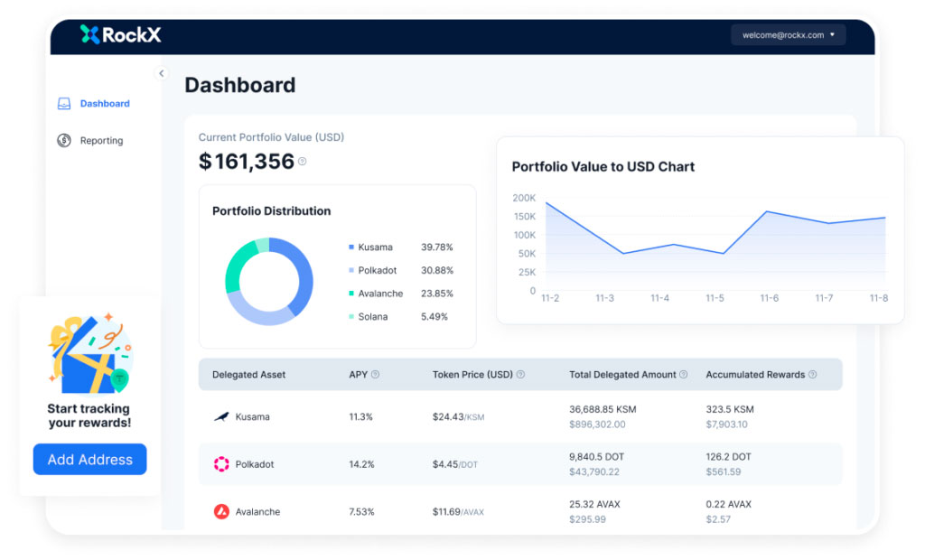
Task: Click the Polkadot 30.88% legend percentage
Action: [437, 270]
